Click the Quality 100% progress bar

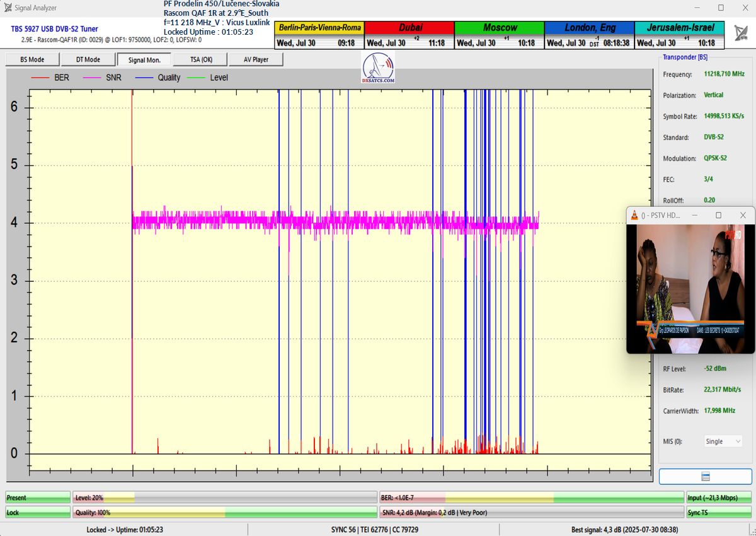(225, 513)
